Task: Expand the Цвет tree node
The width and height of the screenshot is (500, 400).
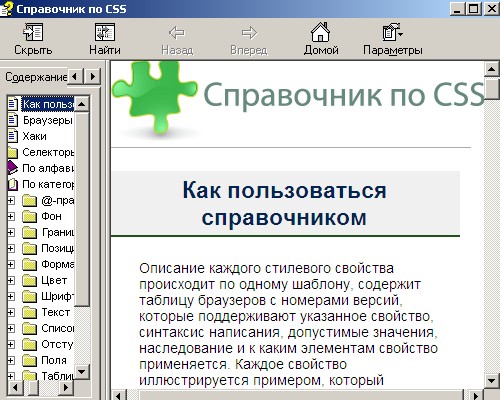Action: 11,280
